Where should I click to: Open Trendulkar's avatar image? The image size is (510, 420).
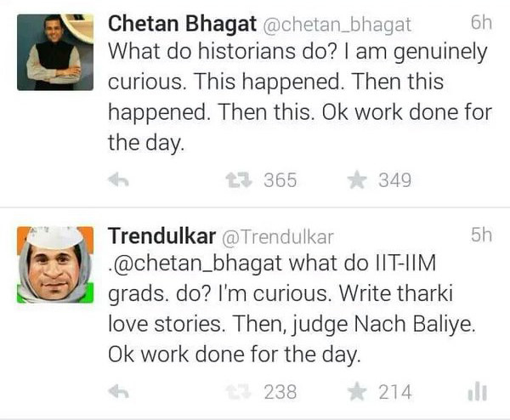tap(55, 264)
